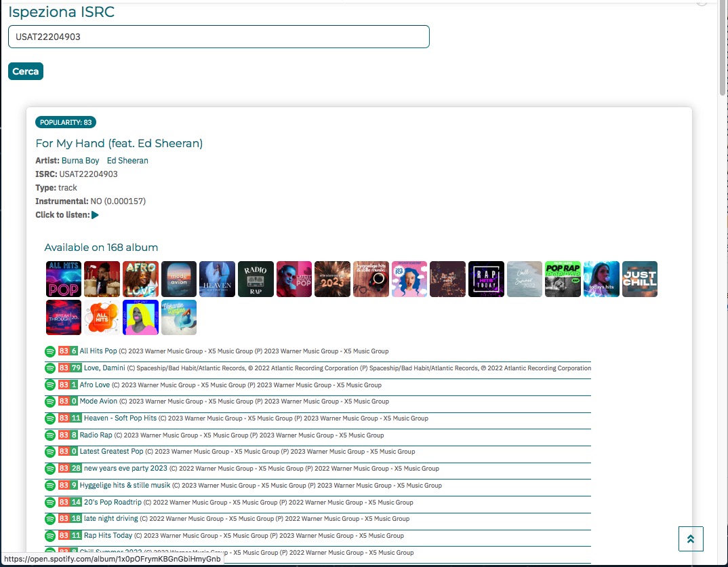Click Spotify icon beside Love, Damini
Screen dimensions: 728x567
[x=50, y=368]
